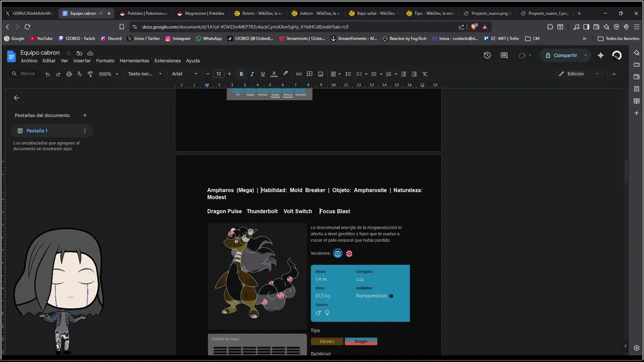Click the font size field showing 12
The image size is (644, 362).
click(218, 74)
